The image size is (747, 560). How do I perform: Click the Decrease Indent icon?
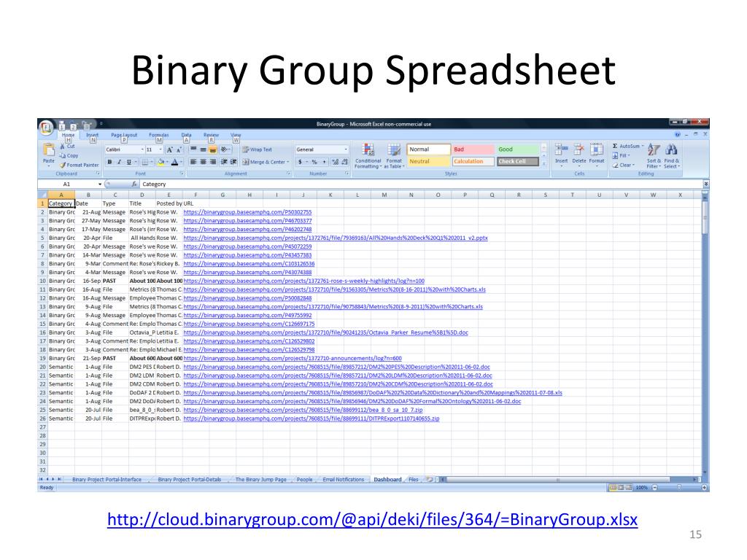point(224,162)
